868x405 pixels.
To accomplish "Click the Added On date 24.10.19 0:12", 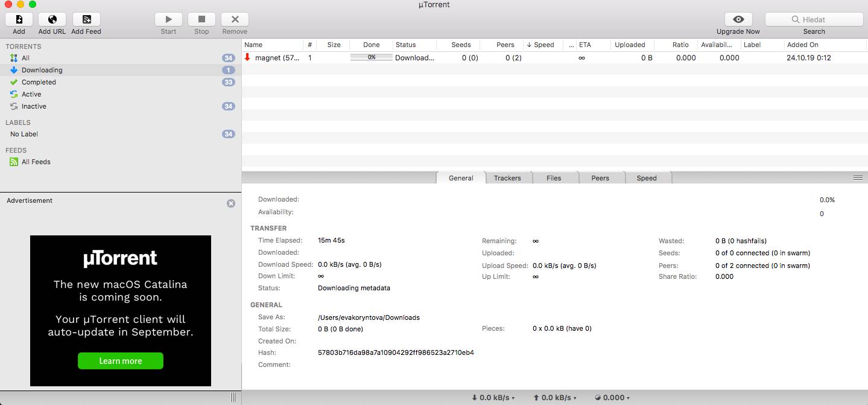I will coord(809,58).
